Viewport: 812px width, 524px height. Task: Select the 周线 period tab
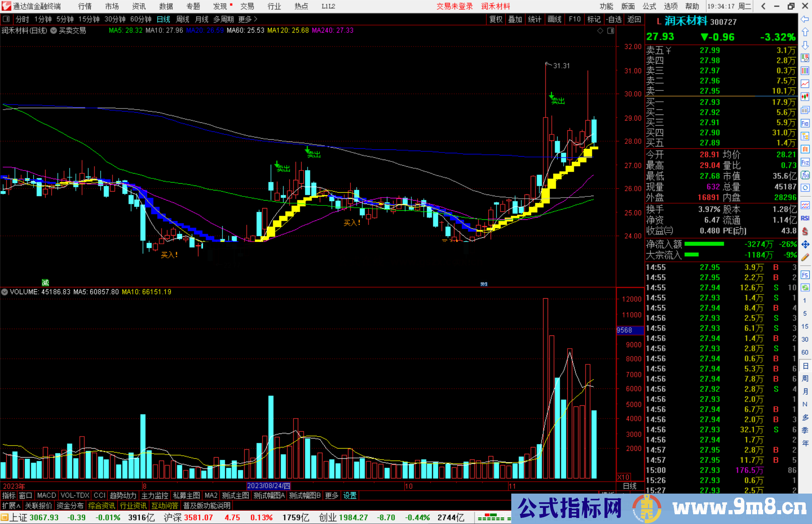click(183, 19)
